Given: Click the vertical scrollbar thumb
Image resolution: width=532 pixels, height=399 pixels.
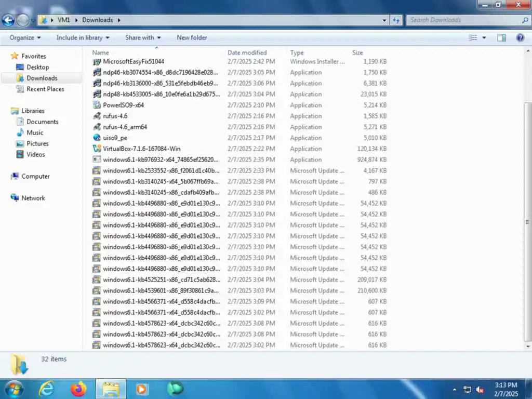Looking at the screenshot, I should pyautogui.click(x=527, y=222).
